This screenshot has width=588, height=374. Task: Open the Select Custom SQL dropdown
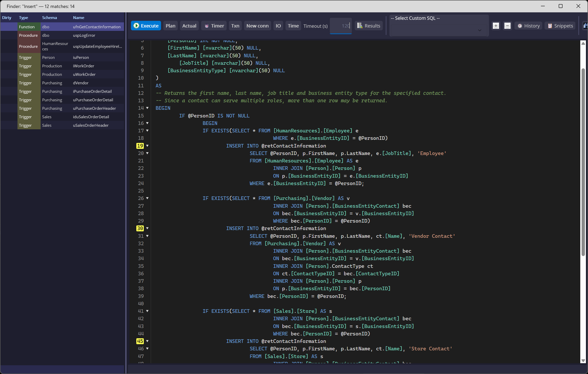[439, 25]
